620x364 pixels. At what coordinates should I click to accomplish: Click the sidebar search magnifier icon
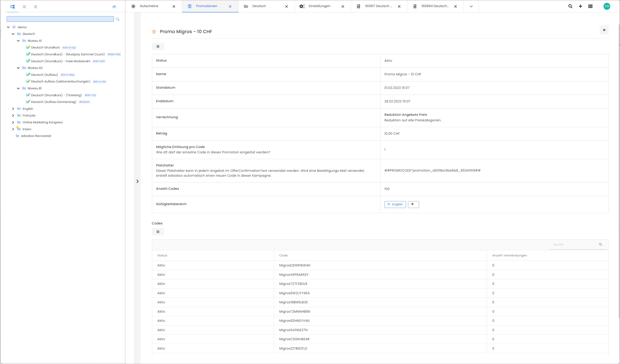point(118,19)
